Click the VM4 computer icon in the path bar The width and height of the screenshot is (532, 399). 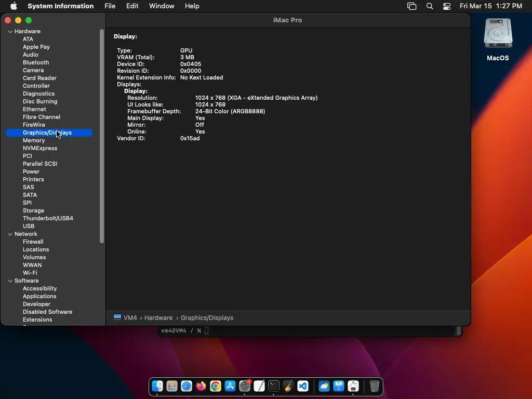pyautogui.click(x=117, y=317)
